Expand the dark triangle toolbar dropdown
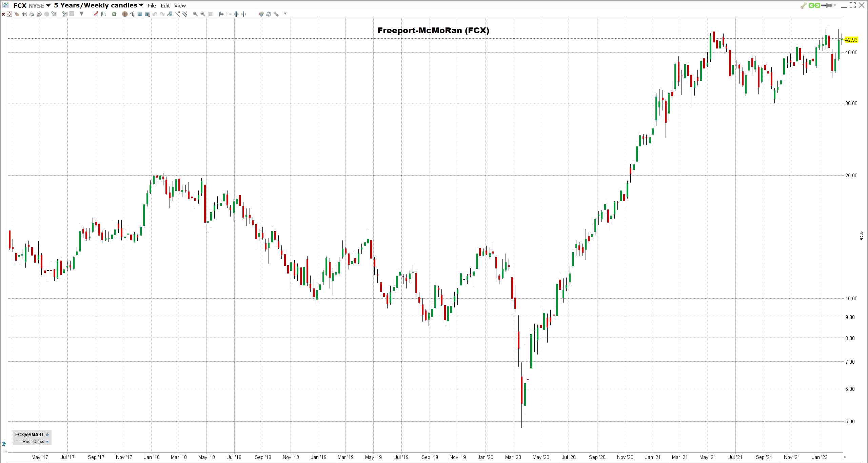The height and width of the screenshot is (463, 868). coord(81,14)
